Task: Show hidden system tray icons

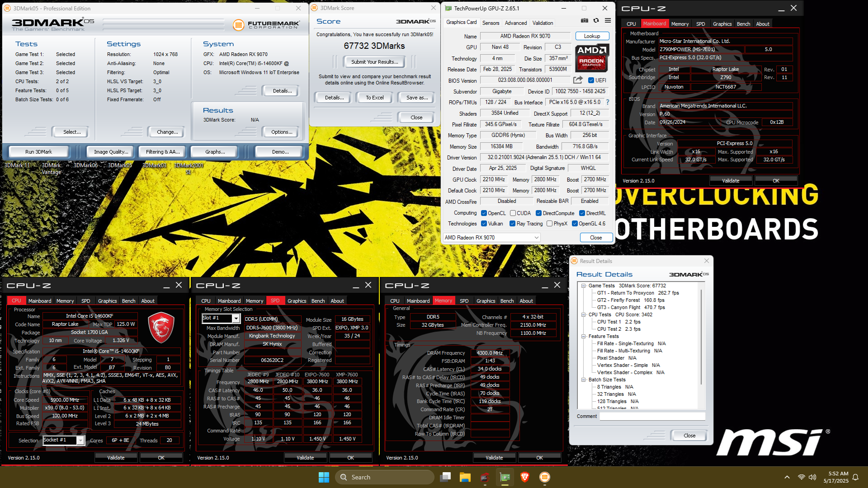Action: pyautogui.click(x=787, y=477)
